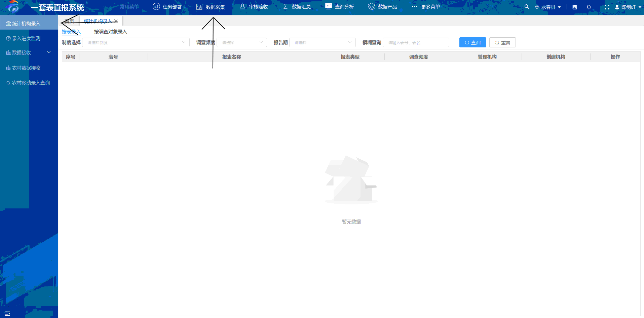The image size is (644, 318).
Task: Toggle fullscreen mode icon
Action: (x=607, y=7)
